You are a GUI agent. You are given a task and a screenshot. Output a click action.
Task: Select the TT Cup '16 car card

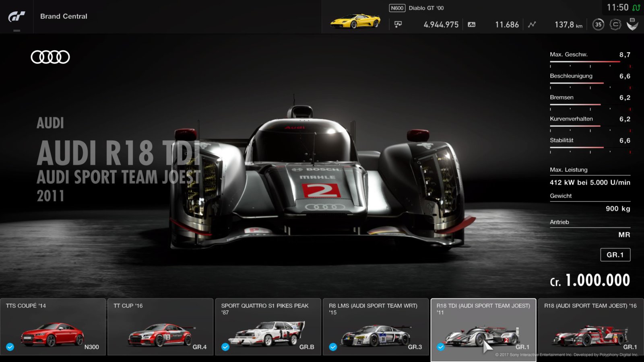coord(160,327)
